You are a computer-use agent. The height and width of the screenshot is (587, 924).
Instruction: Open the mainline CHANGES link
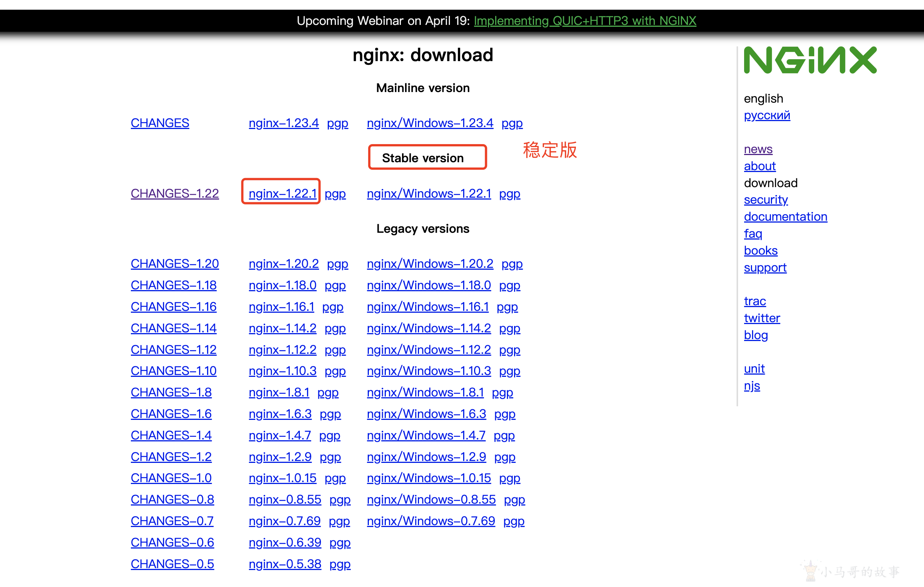pyautogui.click(x=160, y=123)
